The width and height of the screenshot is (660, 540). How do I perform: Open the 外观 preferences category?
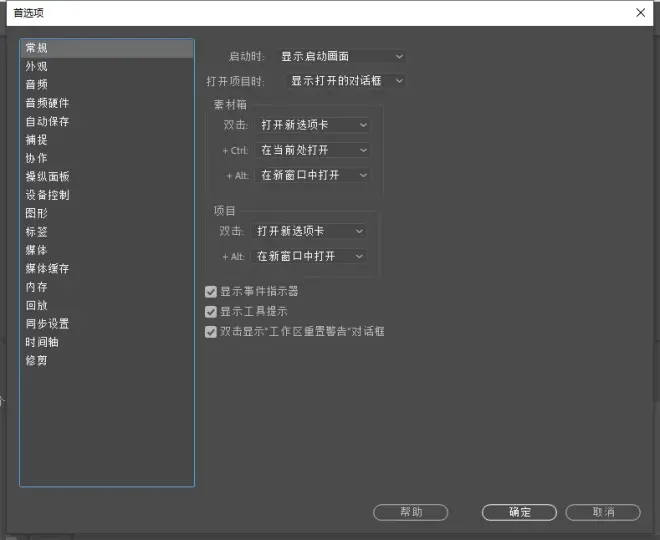[107, 67]
